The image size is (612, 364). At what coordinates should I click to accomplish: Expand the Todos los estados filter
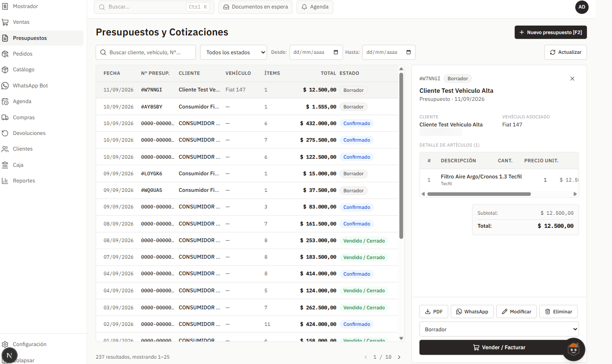click(233, 52)
